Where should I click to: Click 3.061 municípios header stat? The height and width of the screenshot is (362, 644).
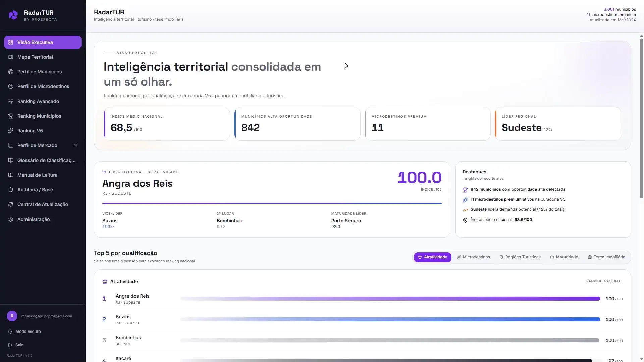tap(620, 9)
